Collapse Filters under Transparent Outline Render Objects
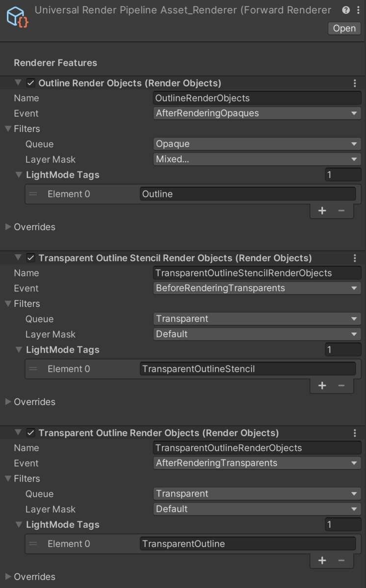This screenshot has width=366, height=588. pyautogui.click(x=8, y=479)
